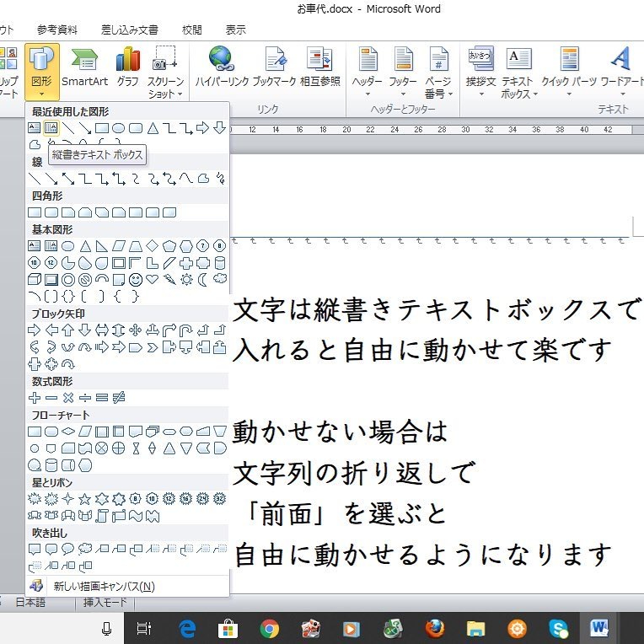This screenshot has width=644, height=644.
Task: Toggle 挿入モード in status bar
Action: point(105,603)
